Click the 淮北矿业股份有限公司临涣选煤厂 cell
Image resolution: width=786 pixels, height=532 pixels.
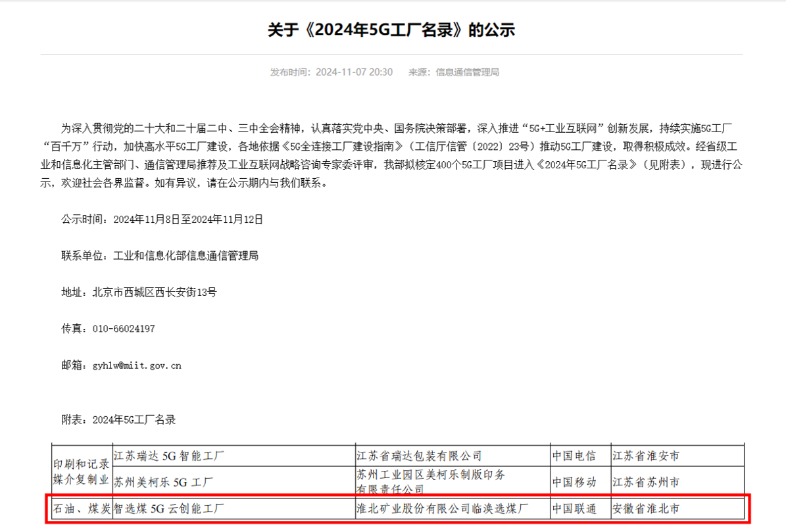click(x=442, y=508)
